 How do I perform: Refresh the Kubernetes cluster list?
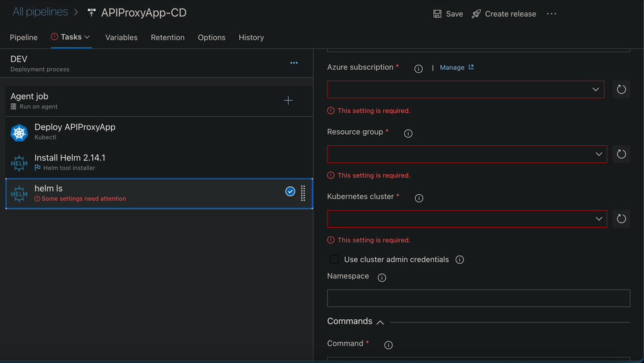621,219
